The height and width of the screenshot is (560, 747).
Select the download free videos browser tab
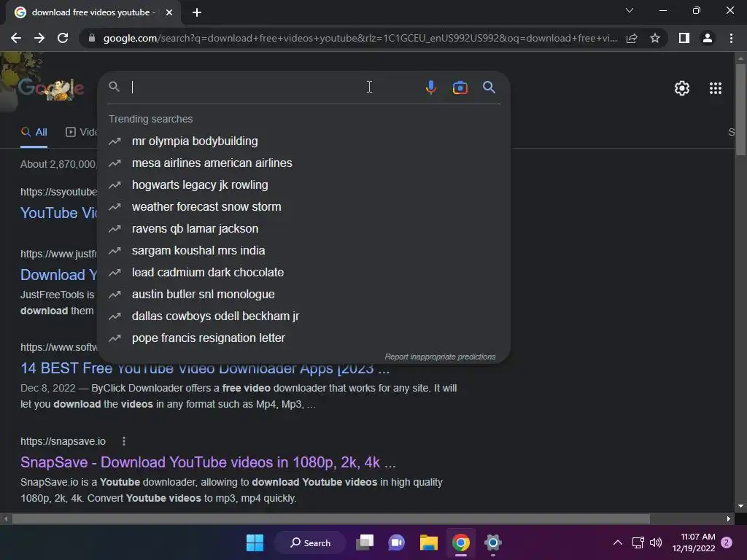93,12
